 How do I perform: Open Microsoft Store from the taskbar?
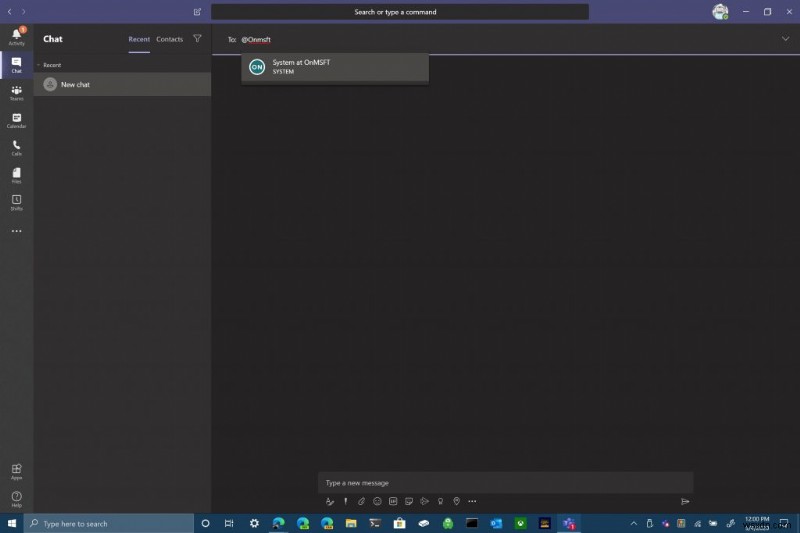[399, 523]
